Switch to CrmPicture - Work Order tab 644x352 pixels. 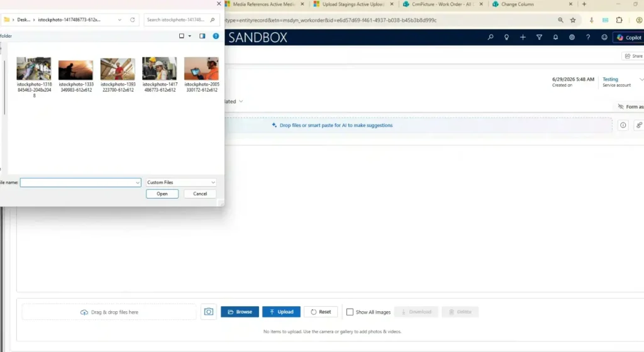(441, 4)
